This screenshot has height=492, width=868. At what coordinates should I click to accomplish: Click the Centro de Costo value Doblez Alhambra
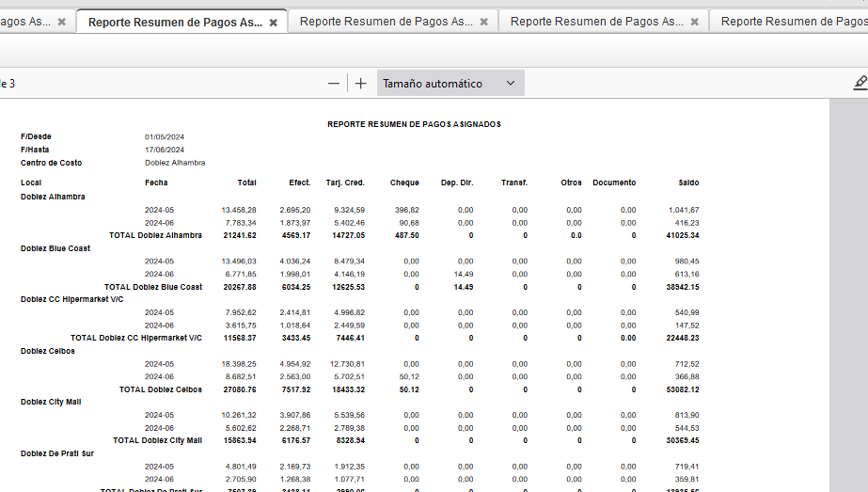click(x=175, y=163)
